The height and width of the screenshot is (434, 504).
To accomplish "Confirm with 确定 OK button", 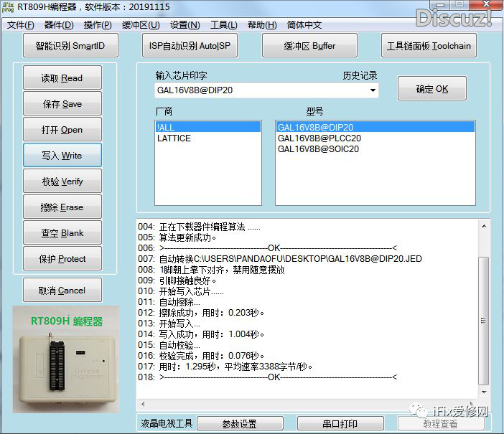I will click(432, 88).
